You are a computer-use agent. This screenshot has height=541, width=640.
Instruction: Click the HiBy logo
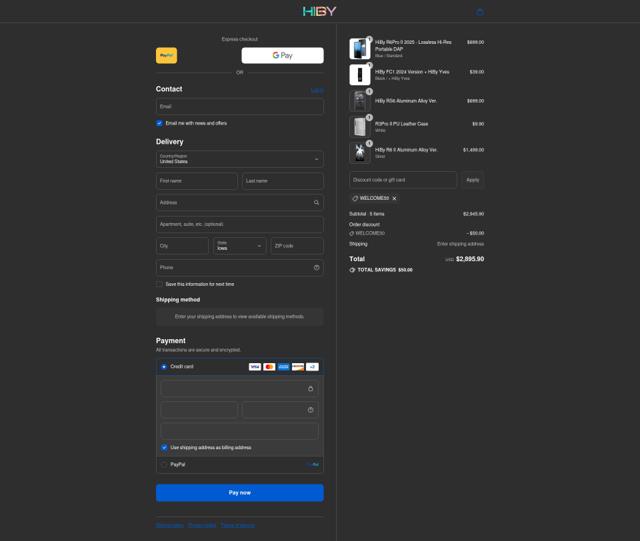[x=320, y=11]
